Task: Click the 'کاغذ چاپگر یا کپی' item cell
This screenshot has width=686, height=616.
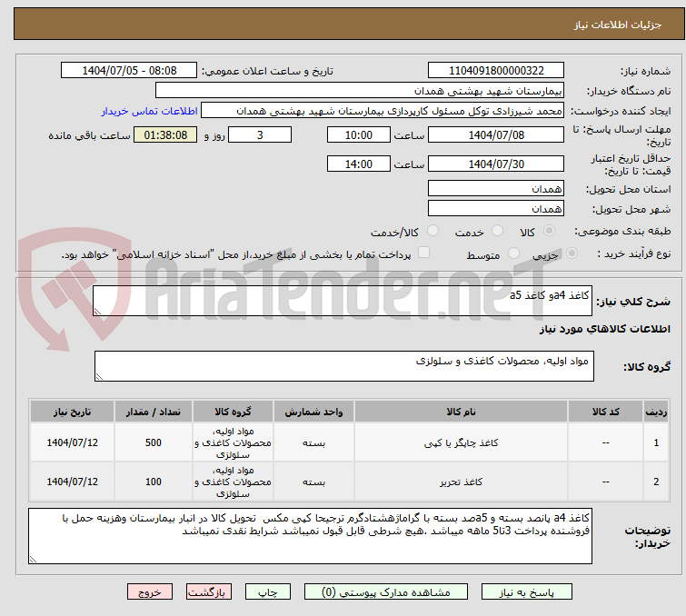Action: pyautogui.click(x=462, y=442)
